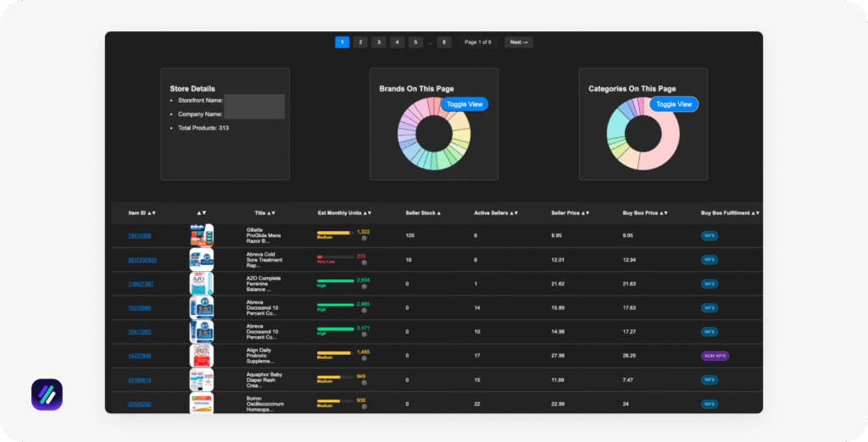Sort by Seller Price column header
The image size is (868, 442).
click(x=570, y=213)
